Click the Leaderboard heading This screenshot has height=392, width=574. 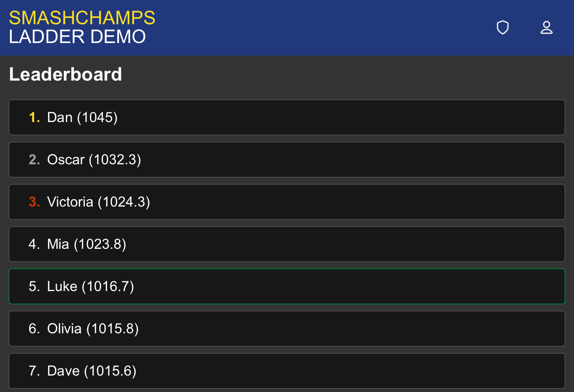pos(65,74)
